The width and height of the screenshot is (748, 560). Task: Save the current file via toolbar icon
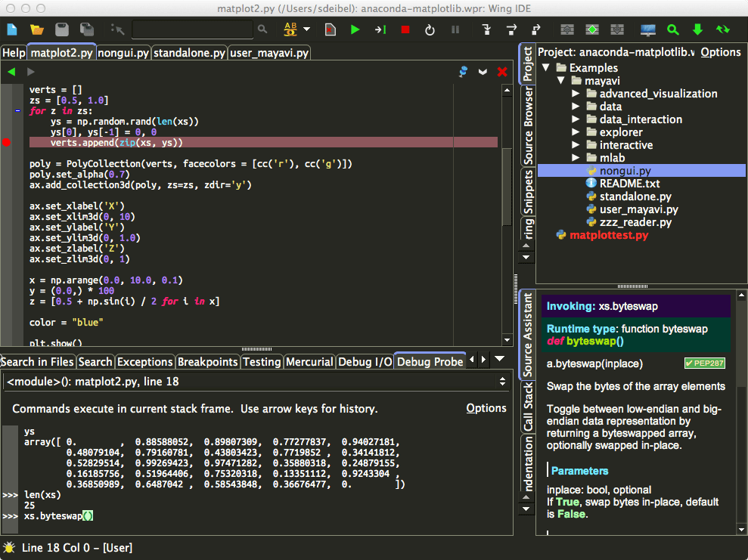pyautogui.click(x=61, y=28)
